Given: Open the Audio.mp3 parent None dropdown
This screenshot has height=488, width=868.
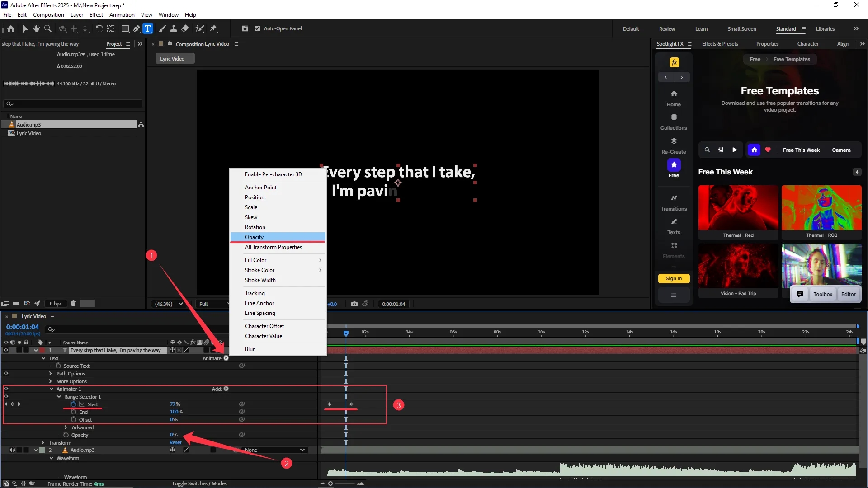Looking at the screenshot, I should point(275,450).
